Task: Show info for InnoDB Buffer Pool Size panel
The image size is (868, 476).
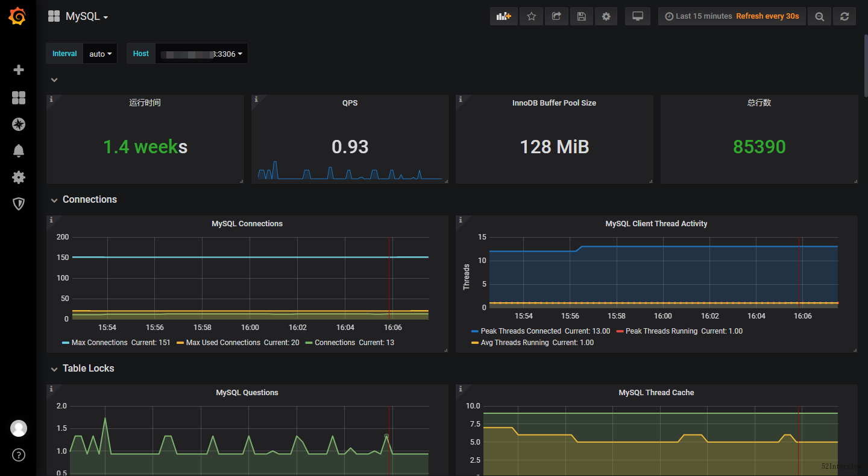Action: point(461,100)
